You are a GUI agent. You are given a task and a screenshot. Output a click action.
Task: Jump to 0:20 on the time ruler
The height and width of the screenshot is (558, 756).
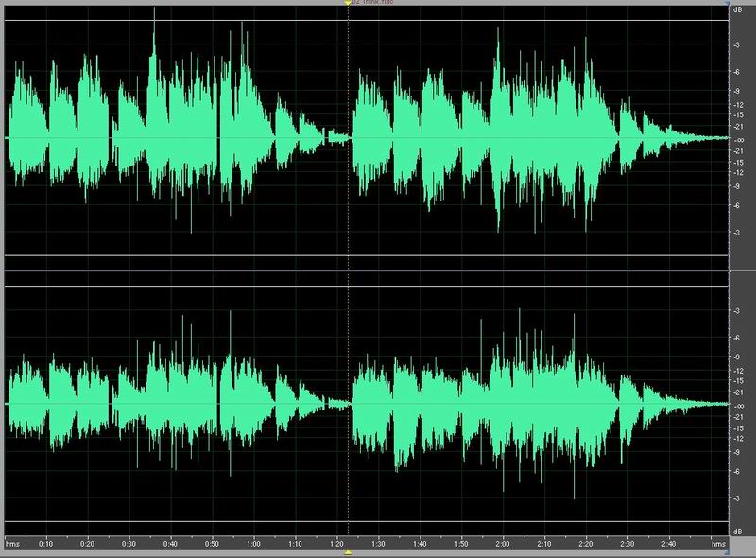coord(87,544)
